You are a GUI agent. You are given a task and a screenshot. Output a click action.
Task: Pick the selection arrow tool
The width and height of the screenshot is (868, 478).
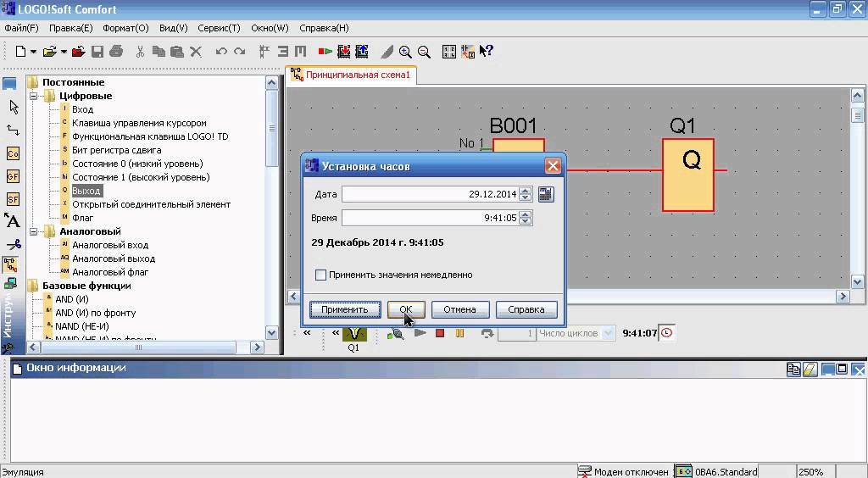tap(14, 107)
